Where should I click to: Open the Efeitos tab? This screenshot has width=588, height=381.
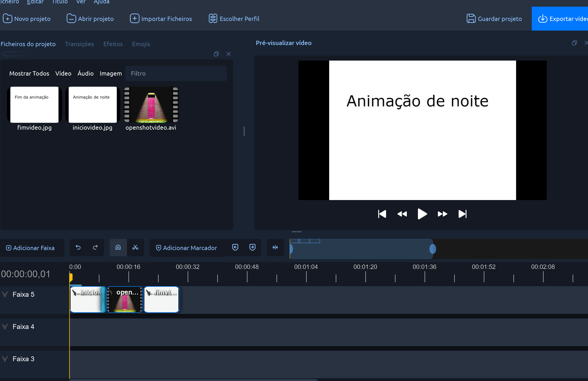point(113,44)
